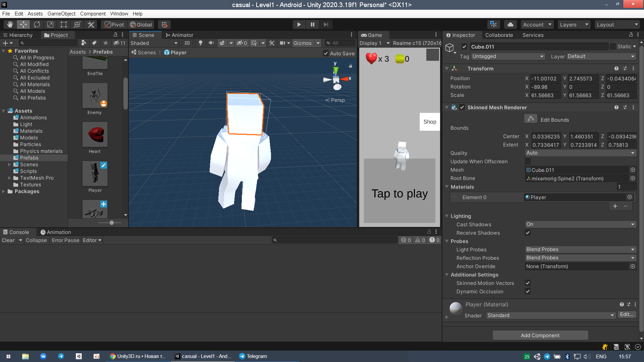Image resolution: width=644 pixels, height=362 pixels.
Task: Open Quality dropdown set to Auto
Action: click(x=580, y=153)
